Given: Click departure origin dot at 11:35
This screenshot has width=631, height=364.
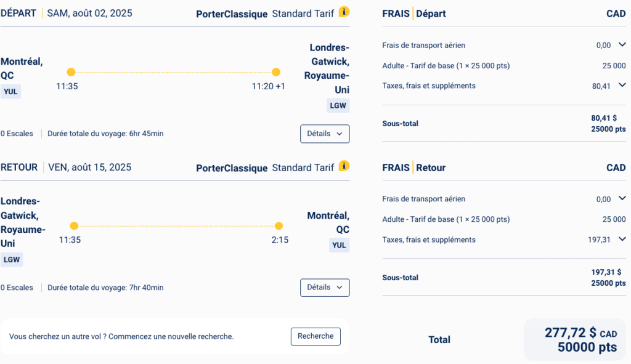Looking at the screenshot, I should coord(71,72).
